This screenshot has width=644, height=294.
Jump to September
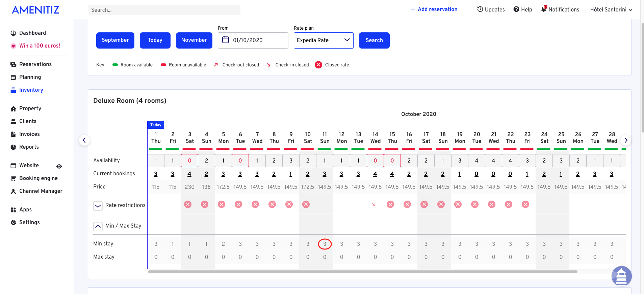point(115,40)
